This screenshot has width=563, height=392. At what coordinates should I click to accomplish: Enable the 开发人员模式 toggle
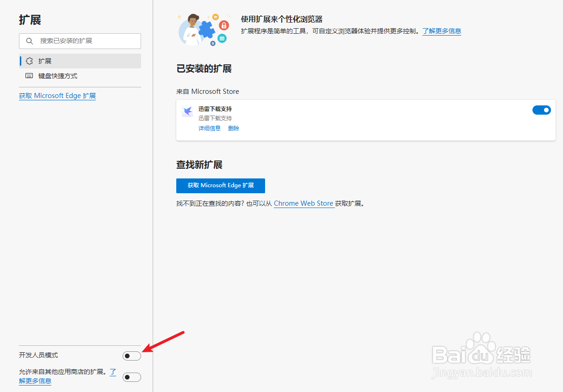click(x=132, y=356)
